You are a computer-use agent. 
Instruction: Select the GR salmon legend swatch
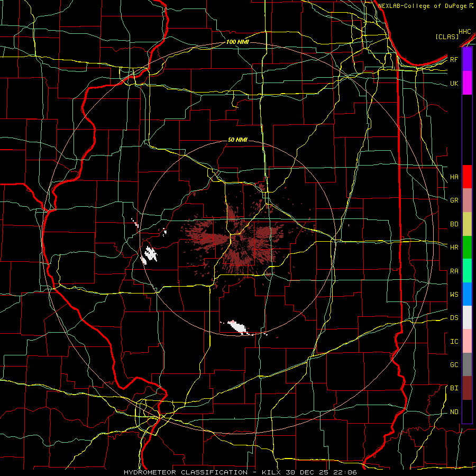(467, 200)
